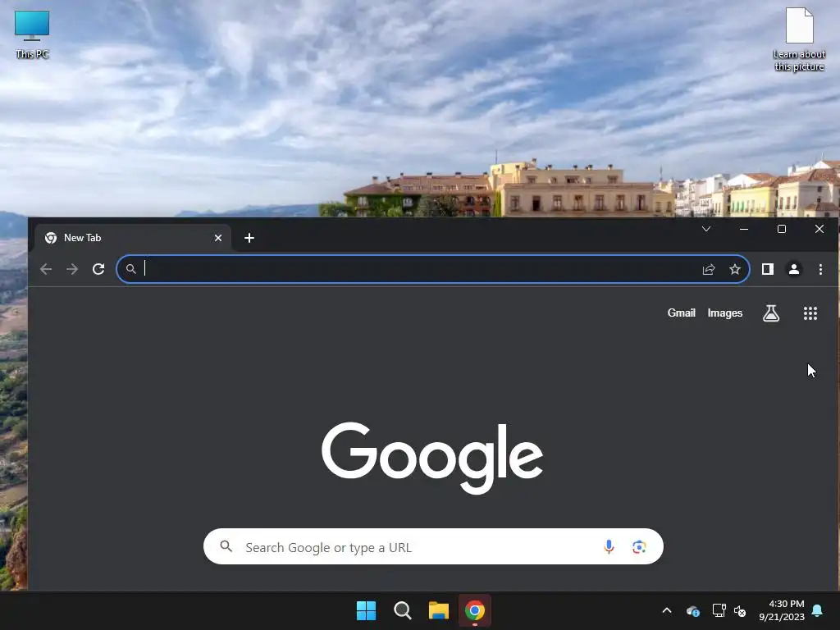Open network status tray icon

[719, 610]
